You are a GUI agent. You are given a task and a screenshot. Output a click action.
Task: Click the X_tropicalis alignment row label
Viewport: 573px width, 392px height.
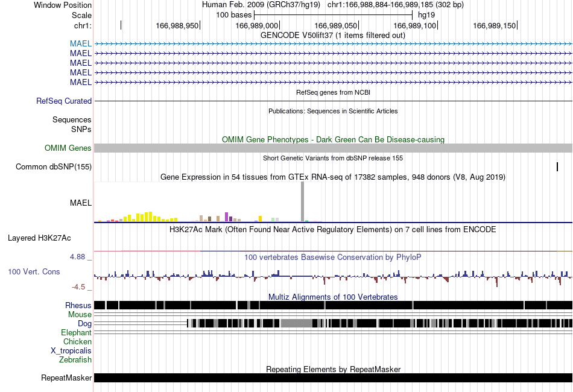71,351
